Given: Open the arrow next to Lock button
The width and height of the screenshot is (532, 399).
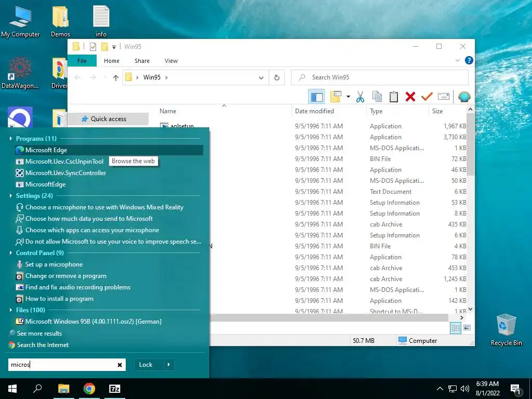Looking at the screenshot, I should click(x=169, y=365).
